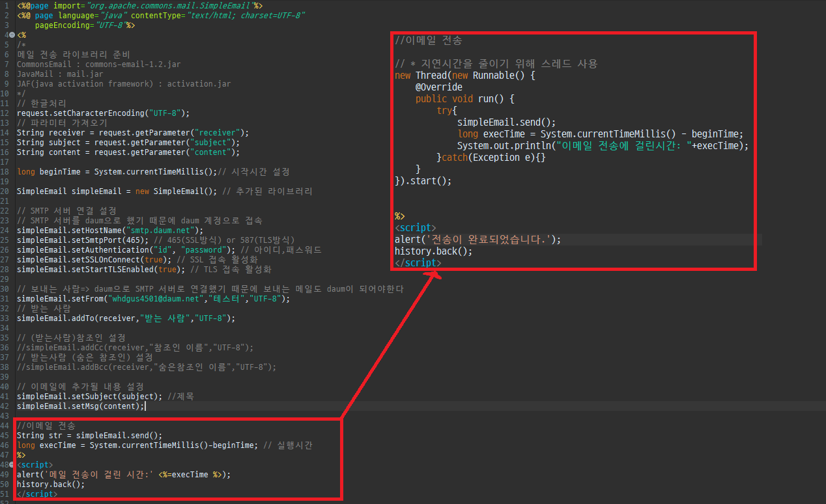Viewport: 826px width, 504px height.
Task: Click the history.back(); line on line 50
Action: coord(51,484)
